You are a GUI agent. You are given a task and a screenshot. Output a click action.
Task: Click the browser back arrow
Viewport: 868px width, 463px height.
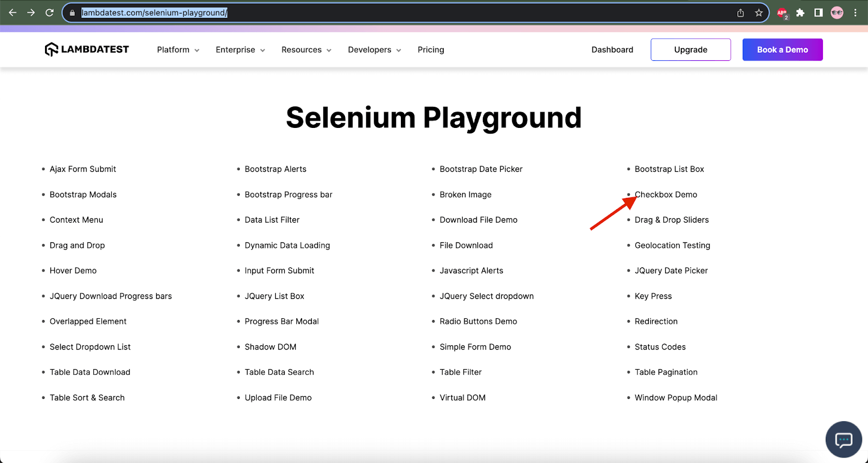[13, 12]
